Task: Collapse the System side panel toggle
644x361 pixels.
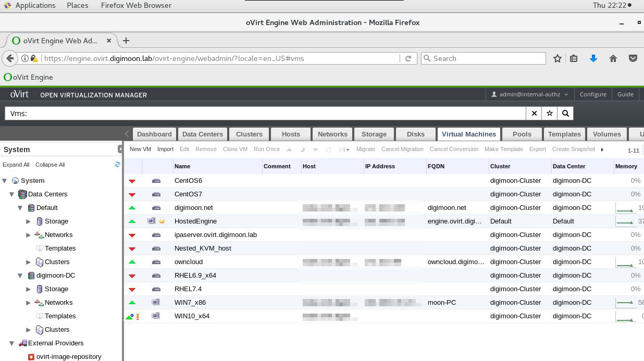Action: coord(120,150)
